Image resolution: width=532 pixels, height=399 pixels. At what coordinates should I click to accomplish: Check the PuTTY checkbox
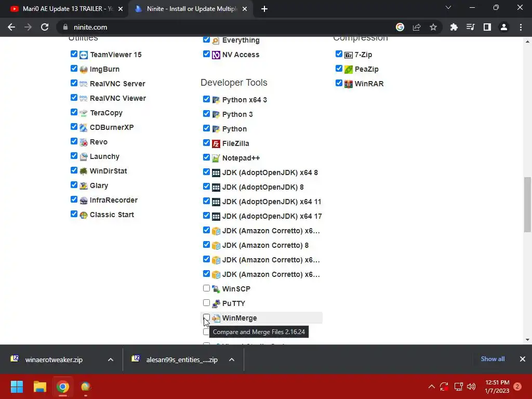tap(206, 303)
